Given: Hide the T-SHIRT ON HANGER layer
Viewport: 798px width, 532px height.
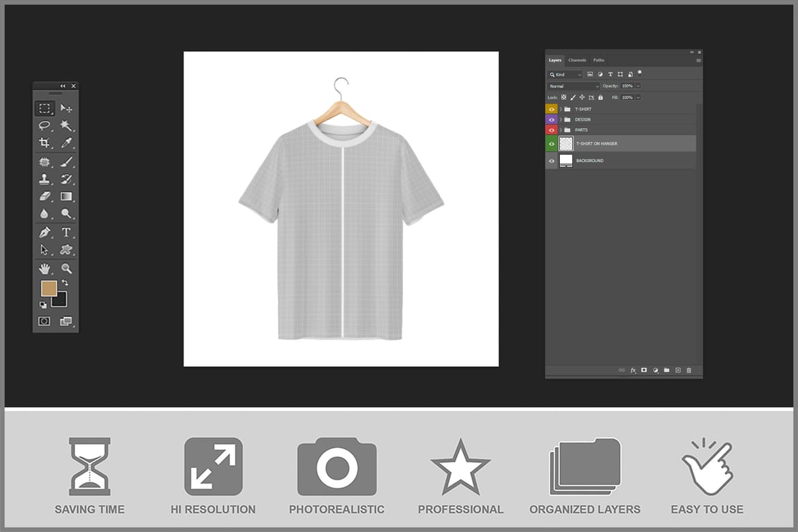Looking at the screenshot, I should tap(551, 143).
